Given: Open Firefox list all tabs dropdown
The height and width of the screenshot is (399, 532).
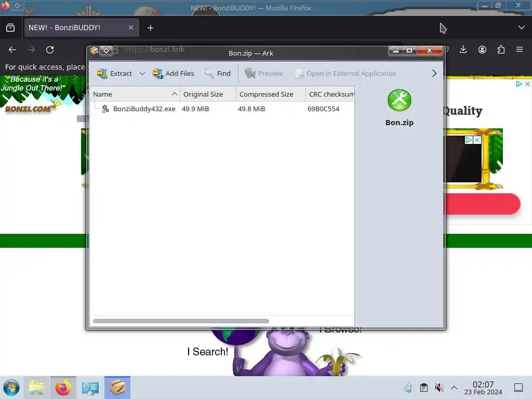Looking at the screenshot, I should coord(522,28).
